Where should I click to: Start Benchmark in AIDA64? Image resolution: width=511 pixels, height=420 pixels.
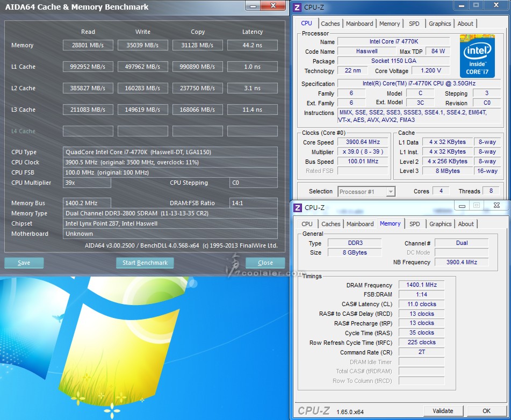click(145, 263)
